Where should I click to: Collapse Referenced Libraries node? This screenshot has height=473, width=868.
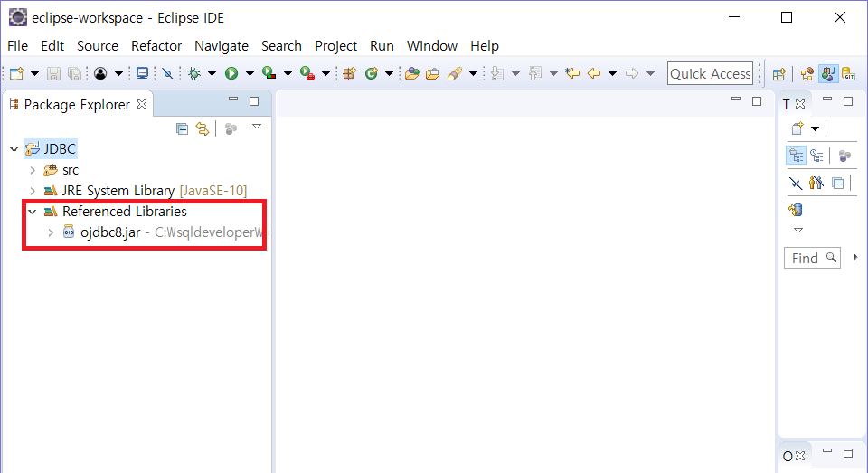pyautogui.click(x=33, y=212)
